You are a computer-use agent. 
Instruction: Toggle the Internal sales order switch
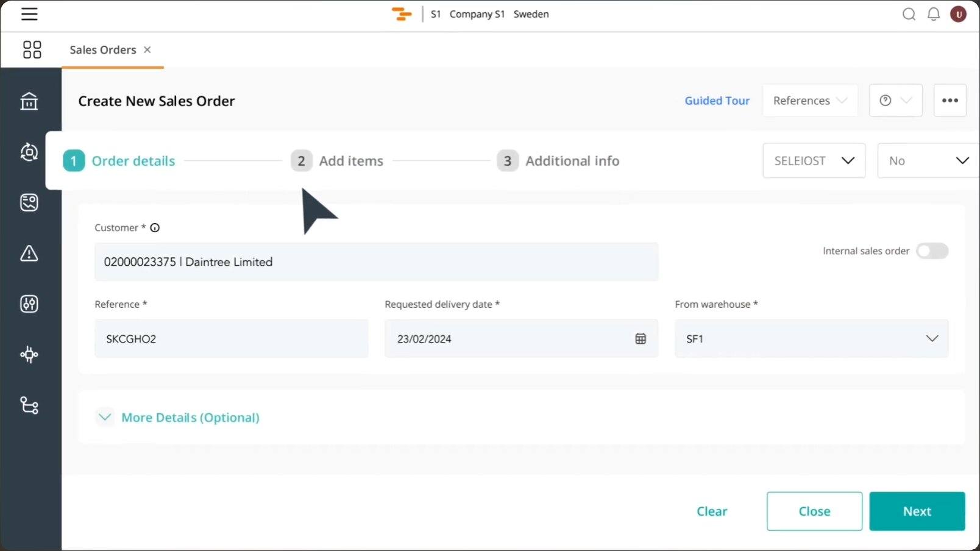click(x=932, y=251)
